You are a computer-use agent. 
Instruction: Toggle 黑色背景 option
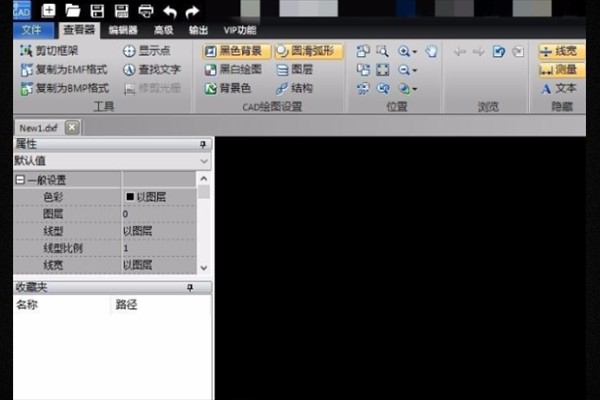click(x=236, y=51)
